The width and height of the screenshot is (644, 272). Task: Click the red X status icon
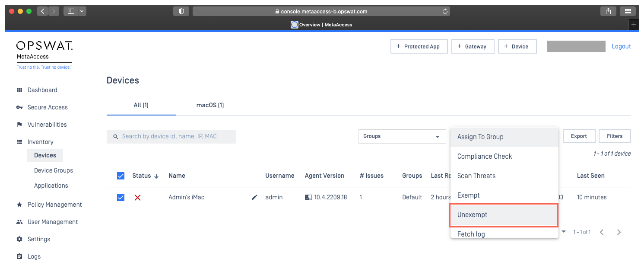(137, 198)
